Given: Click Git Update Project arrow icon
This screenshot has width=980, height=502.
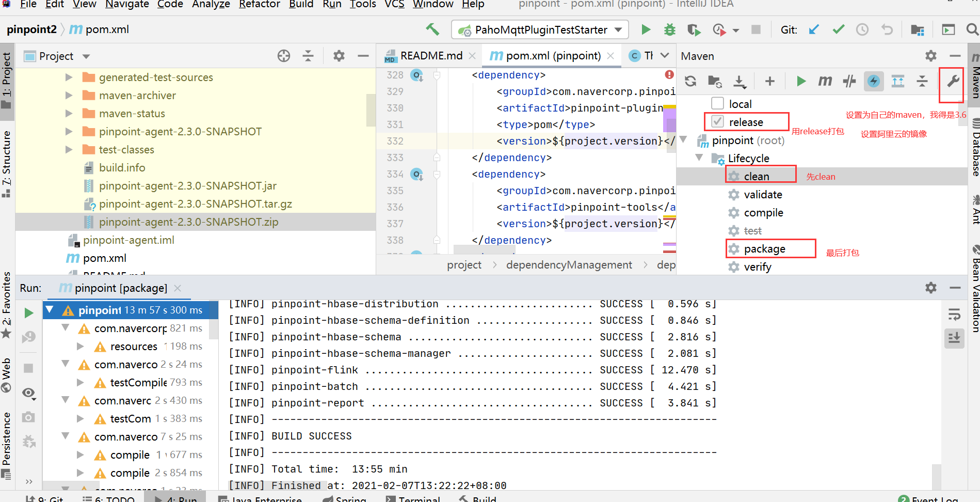Looking at the screenshot, I should point(814,29).
